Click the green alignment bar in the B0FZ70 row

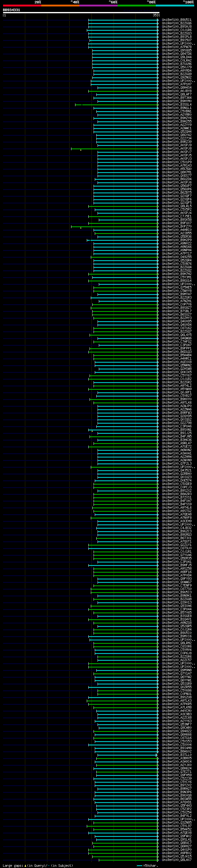(x=115, y=226)
